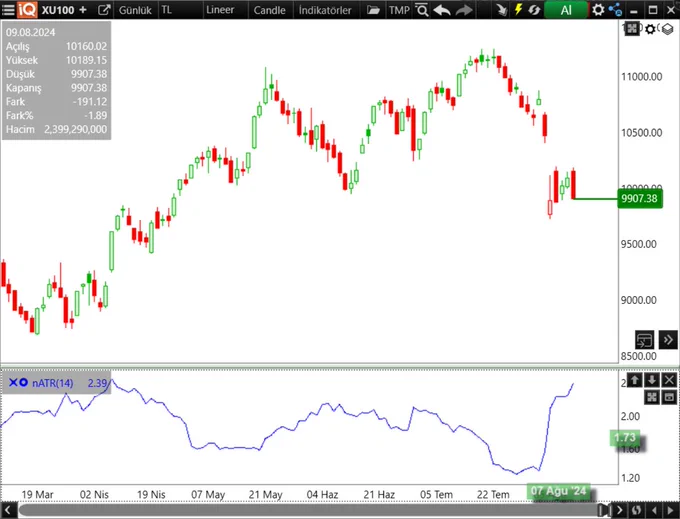The height and width of the screenshot is (519, 680).
Task: Open the Candle chart type dropdown
Action: [x=269, y=10]
